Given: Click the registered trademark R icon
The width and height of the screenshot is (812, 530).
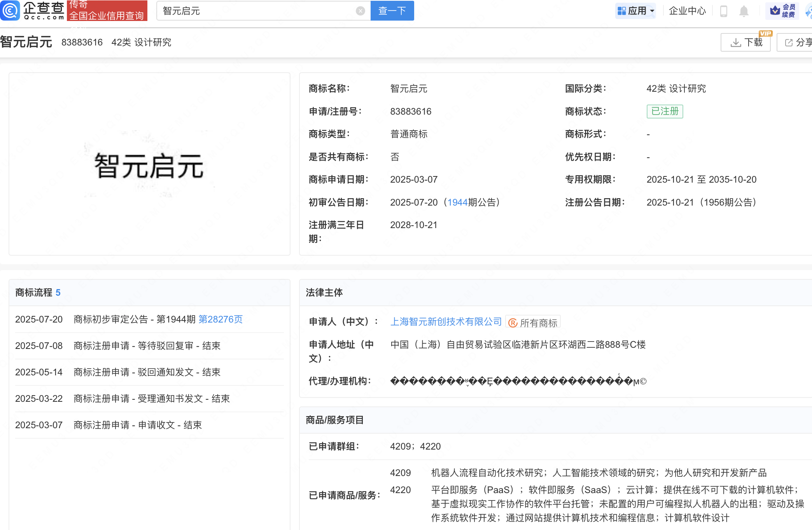Looking at the screenshot, I should (513, 323).
